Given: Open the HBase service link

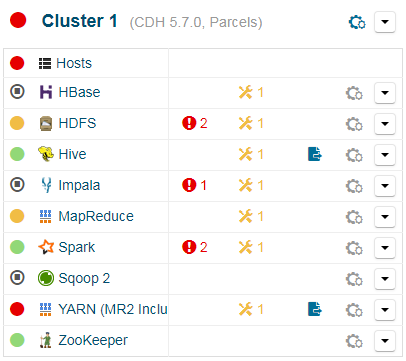Looking at the screenshot, I should [79, 92].
